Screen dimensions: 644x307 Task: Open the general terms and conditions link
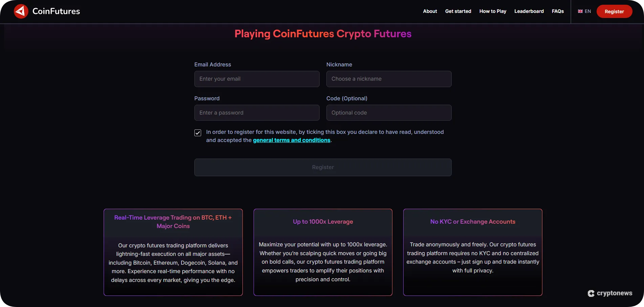[292, 140]
